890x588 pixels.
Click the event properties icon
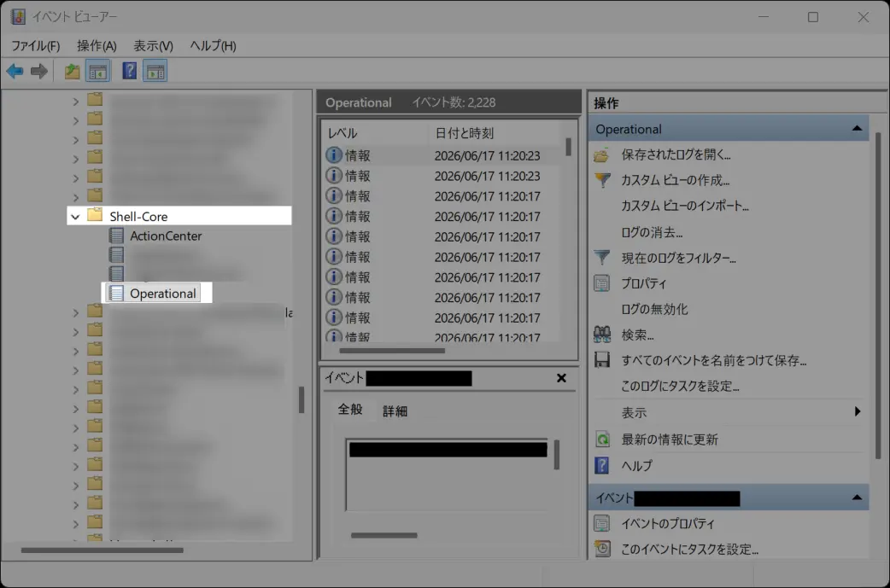601,523
